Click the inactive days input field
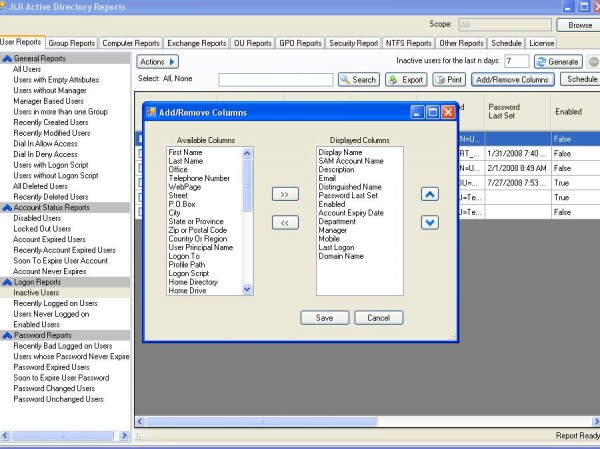 tap(516, 62)
